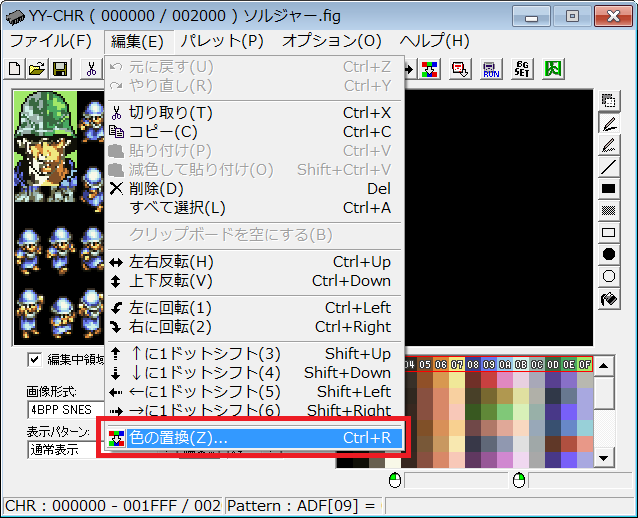Choose コピー(C) from the edit menu
638x518 pixels.
[255, 132]
